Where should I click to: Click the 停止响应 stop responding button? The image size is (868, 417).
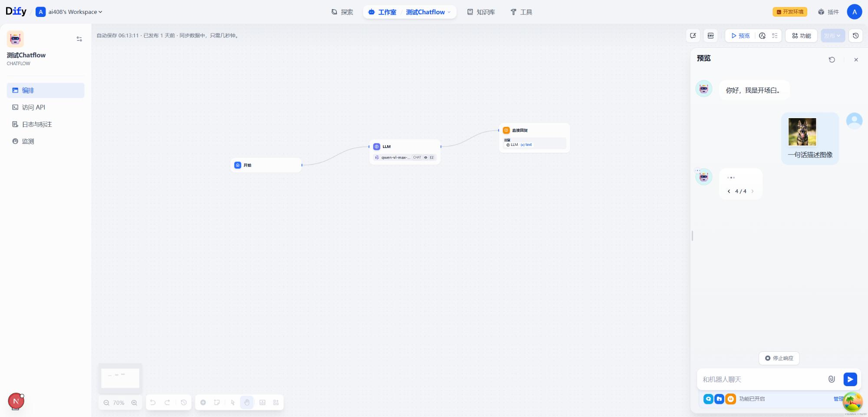tap(779, 358)
